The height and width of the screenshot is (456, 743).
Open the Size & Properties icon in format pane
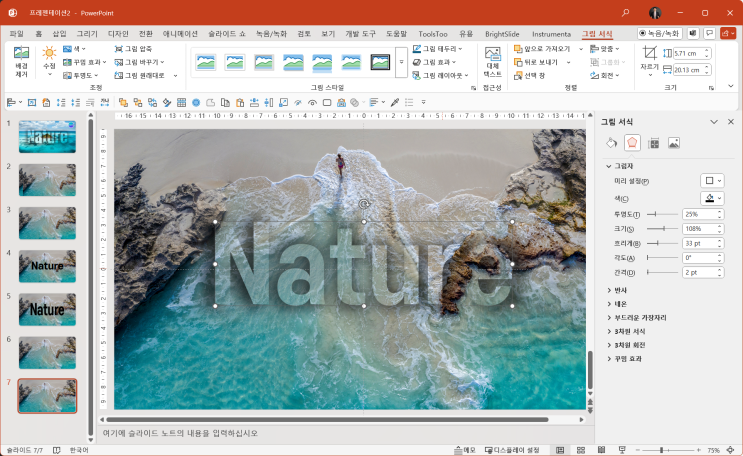point(653,143)
